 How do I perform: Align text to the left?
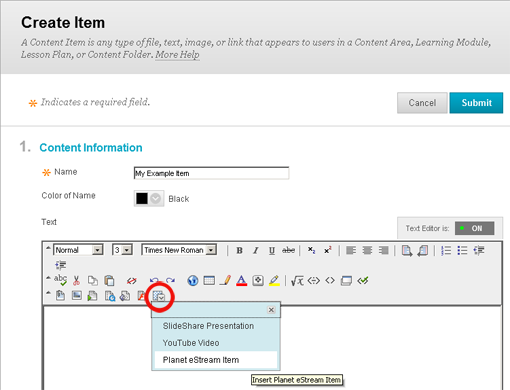coord(351,250)
